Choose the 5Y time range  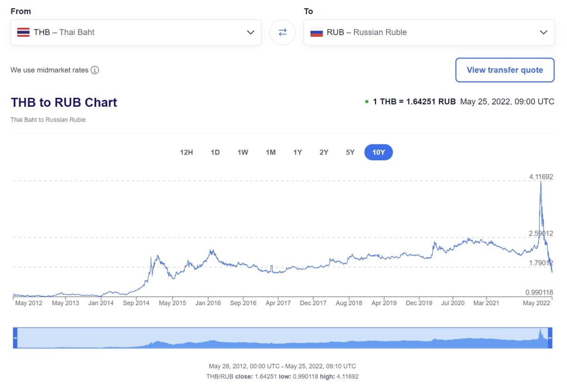pos(350,152)
